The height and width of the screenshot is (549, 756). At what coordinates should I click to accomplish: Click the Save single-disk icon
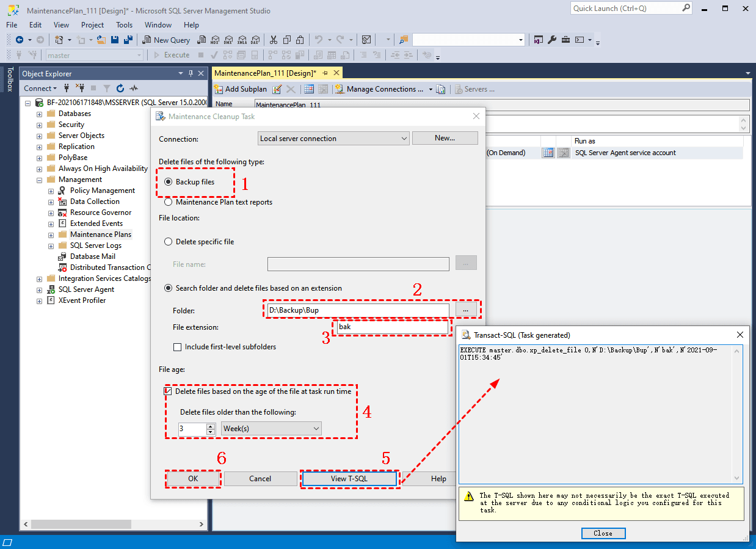point(115,40)
